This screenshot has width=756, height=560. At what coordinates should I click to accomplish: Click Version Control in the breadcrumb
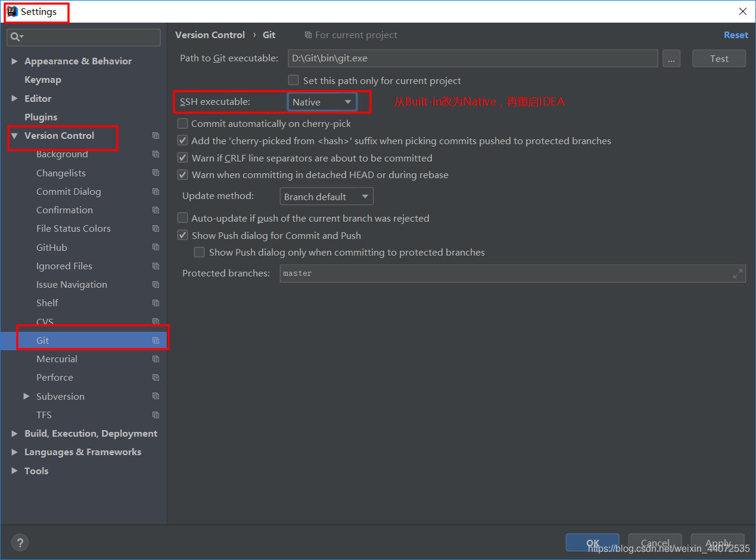click(210, 35)
